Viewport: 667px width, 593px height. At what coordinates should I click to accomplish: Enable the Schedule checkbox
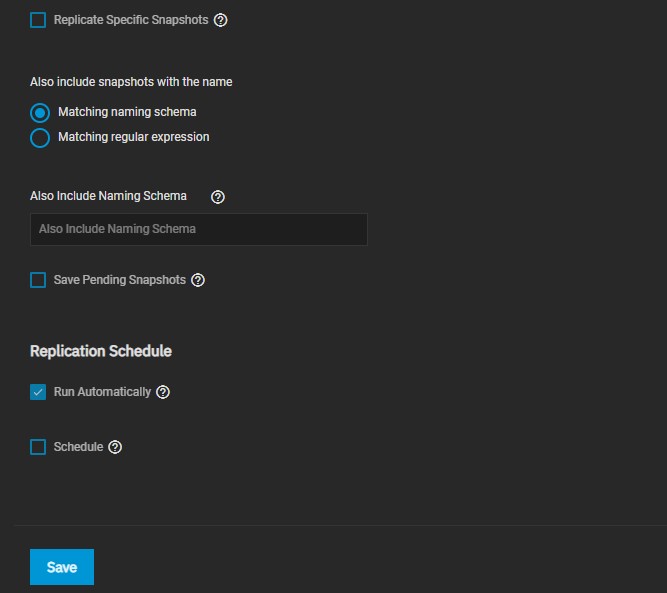[x=38, y=447]
